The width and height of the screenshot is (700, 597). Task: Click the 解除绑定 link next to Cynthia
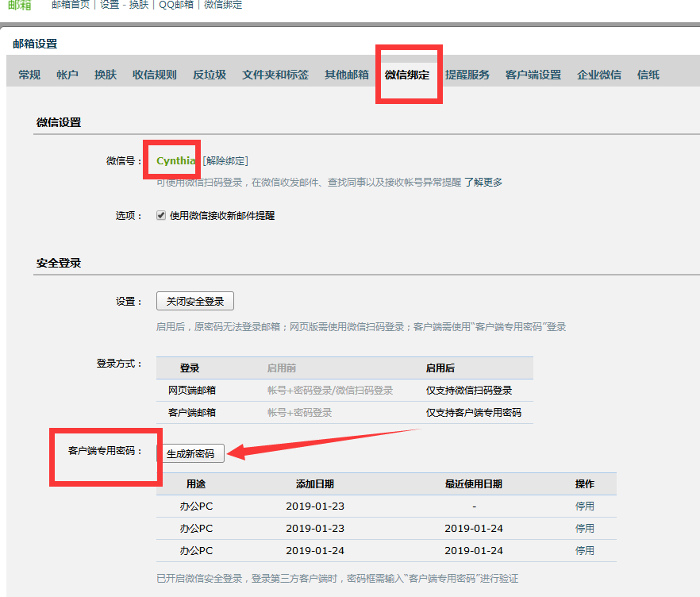point(225,161)
